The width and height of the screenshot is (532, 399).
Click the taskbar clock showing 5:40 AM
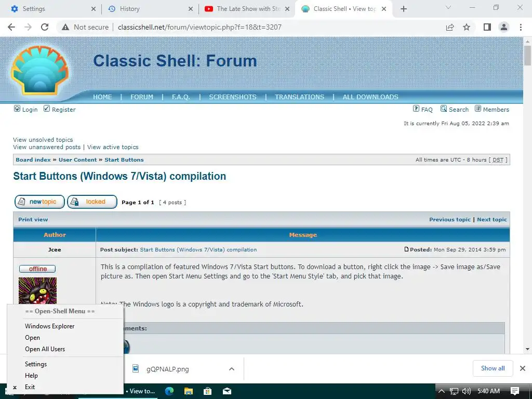pyautogui.click(x=488, y=391)
